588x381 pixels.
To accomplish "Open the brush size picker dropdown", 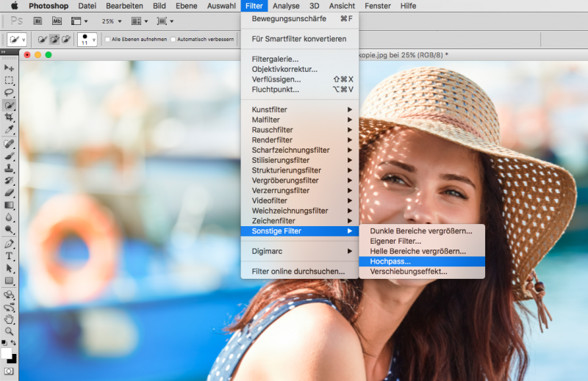I will click(x=87, y=40).
